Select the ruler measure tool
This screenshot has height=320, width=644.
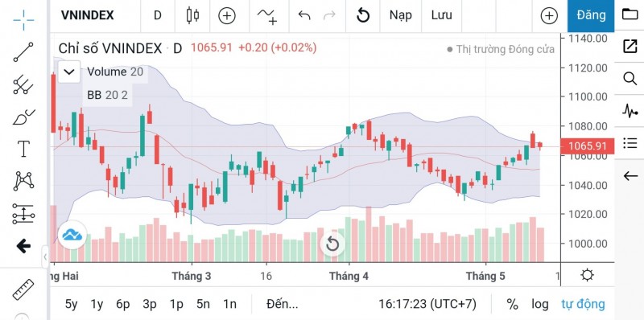23,289
